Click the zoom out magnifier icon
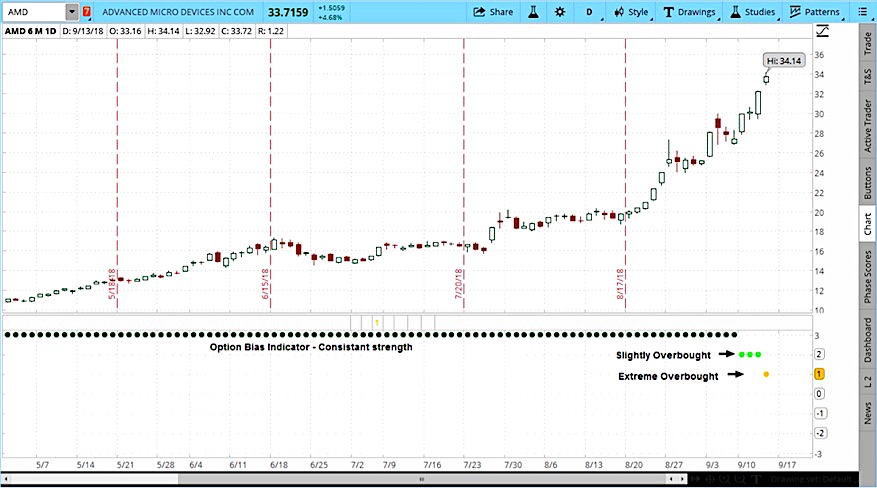This screenshot has width=877, height=488. (x=740, y=479)
